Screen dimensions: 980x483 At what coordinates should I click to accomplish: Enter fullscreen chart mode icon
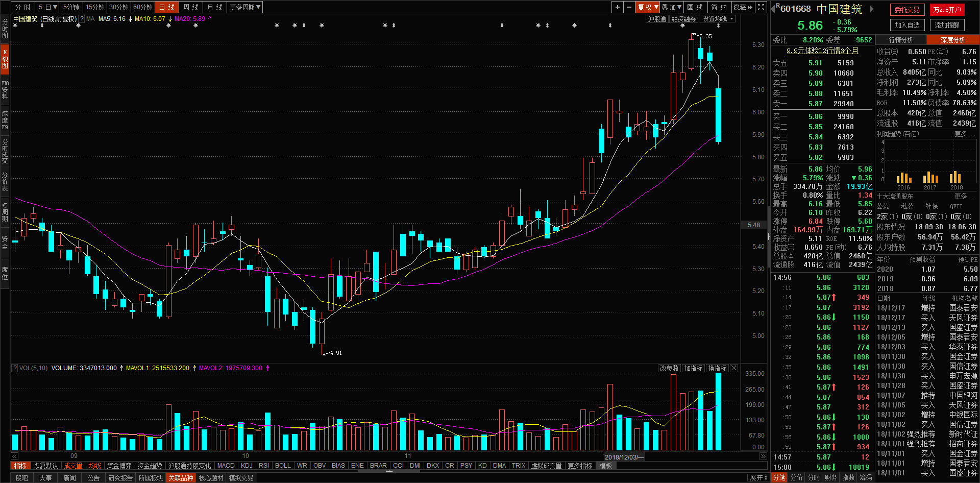[x=761, y=7]
